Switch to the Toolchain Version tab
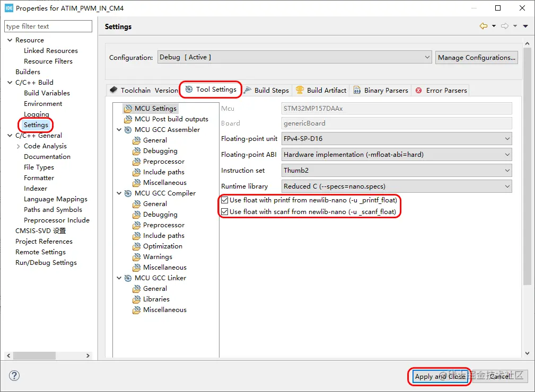 point(144,91)
